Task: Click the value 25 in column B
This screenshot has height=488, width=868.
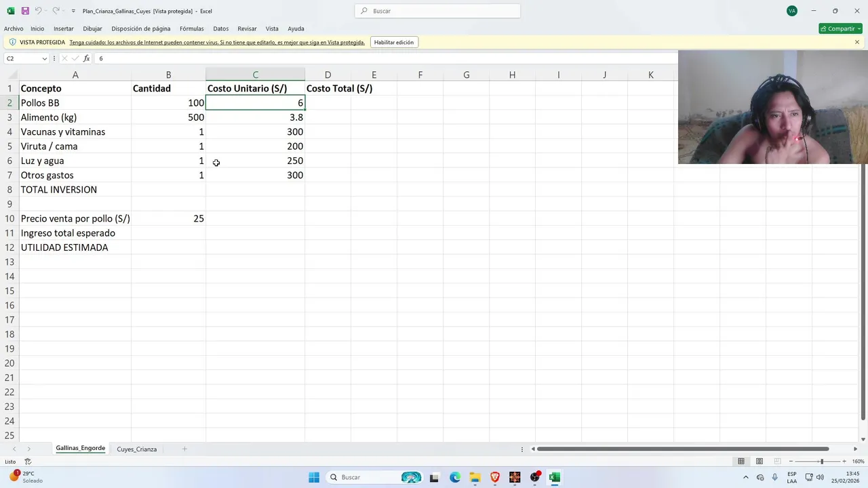Action: pos(168,218)
